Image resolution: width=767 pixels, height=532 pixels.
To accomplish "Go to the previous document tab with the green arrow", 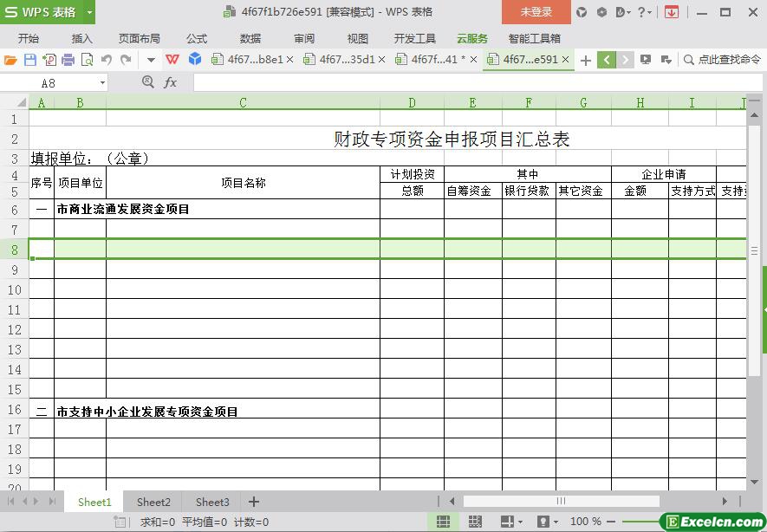I will pyautogui.click(x=607, y=60).
